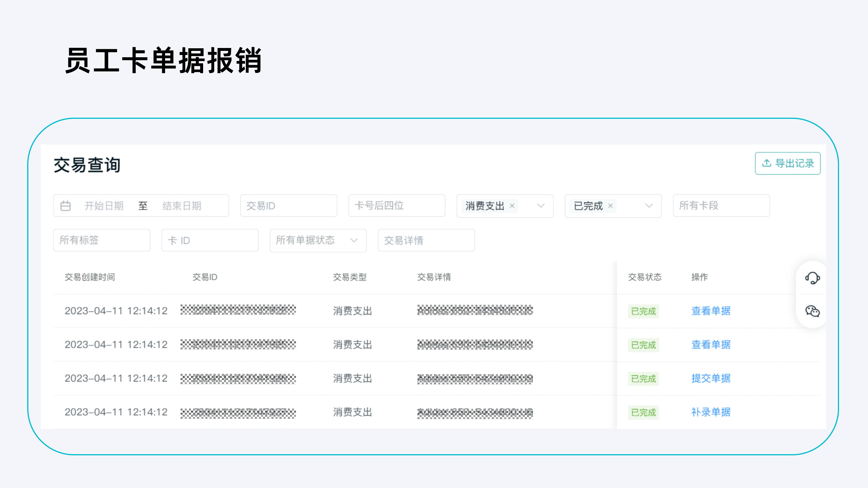
Task: Click the 所有卡段 filter field
Action: pos(721,206)
